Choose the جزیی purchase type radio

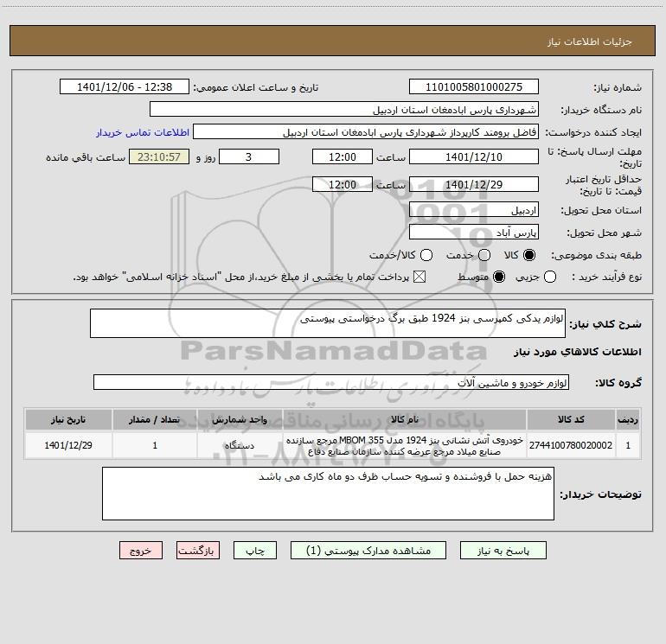point(549,277)
